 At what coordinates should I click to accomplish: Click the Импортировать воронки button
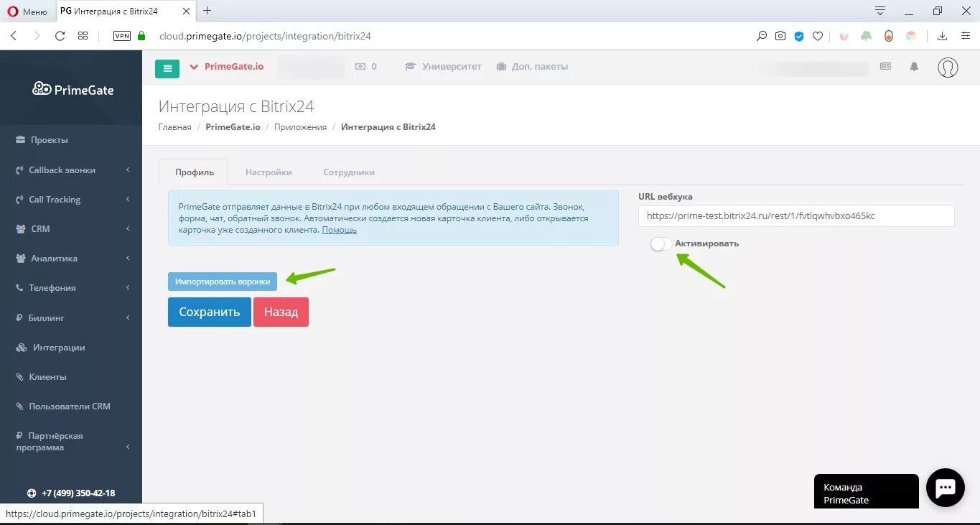point(223,282)
